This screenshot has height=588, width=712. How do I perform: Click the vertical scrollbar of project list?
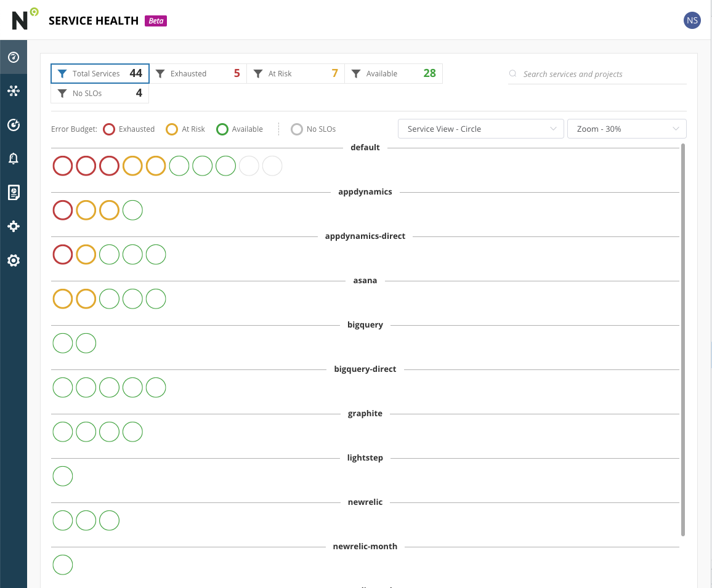coord(683,340)
